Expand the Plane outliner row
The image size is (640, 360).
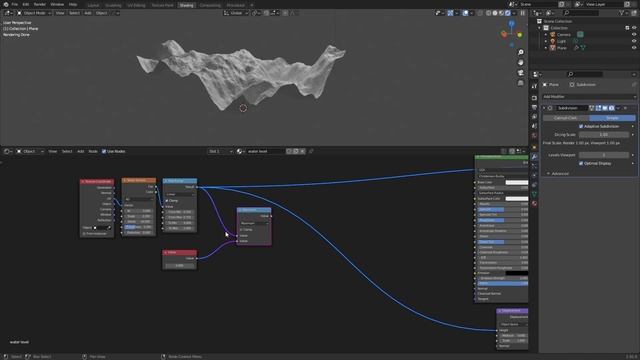click(x=546, y=48)
